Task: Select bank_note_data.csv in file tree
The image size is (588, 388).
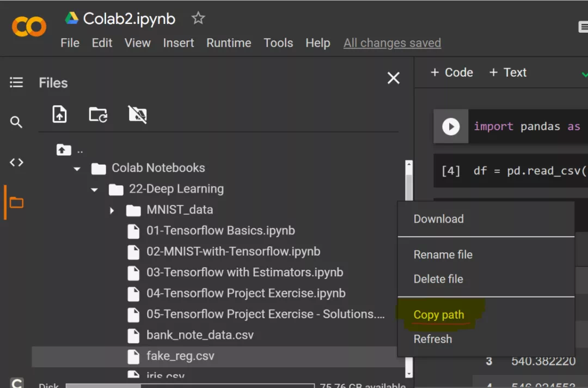Action: 199,335
